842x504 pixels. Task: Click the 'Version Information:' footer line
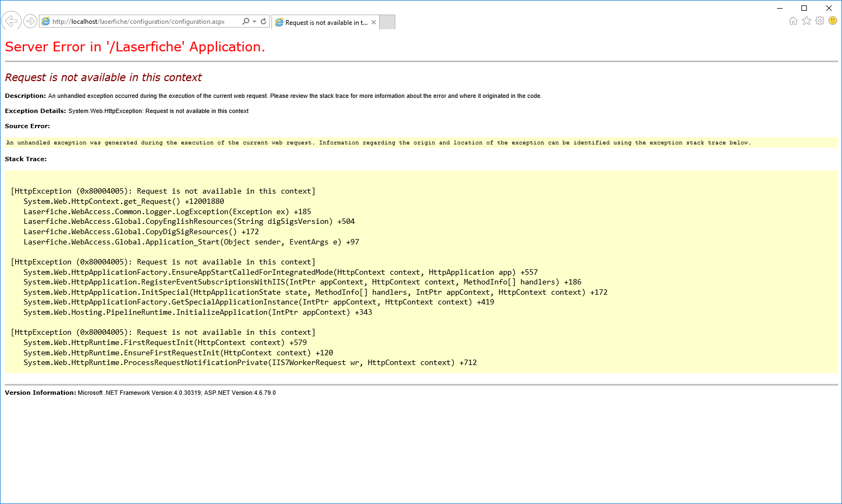(140, 393)
